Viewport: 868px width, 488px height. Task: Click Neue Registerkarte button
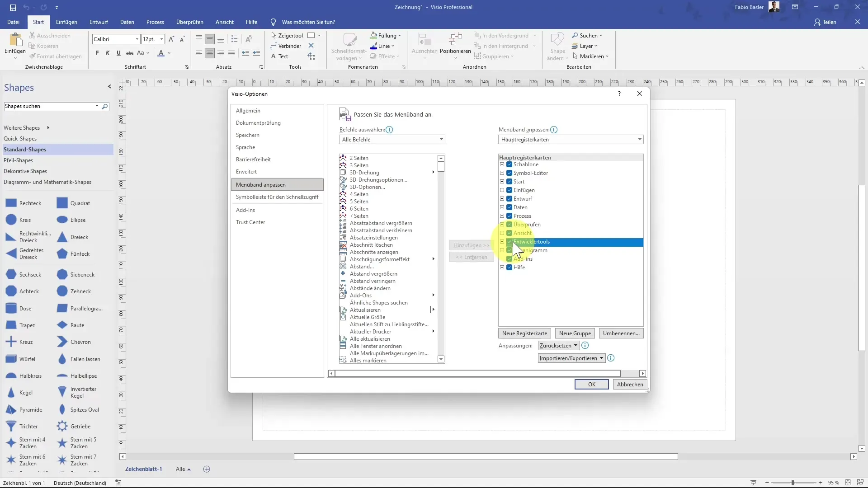point(524,333)
